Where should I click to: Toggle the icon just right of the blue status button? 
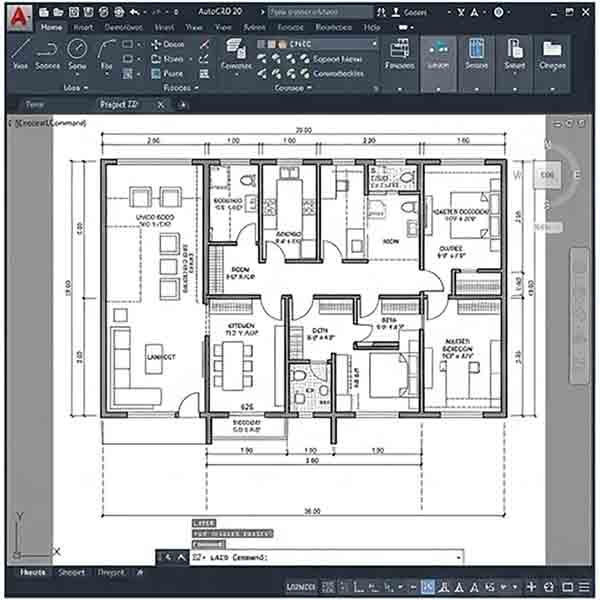coord(444,587)
